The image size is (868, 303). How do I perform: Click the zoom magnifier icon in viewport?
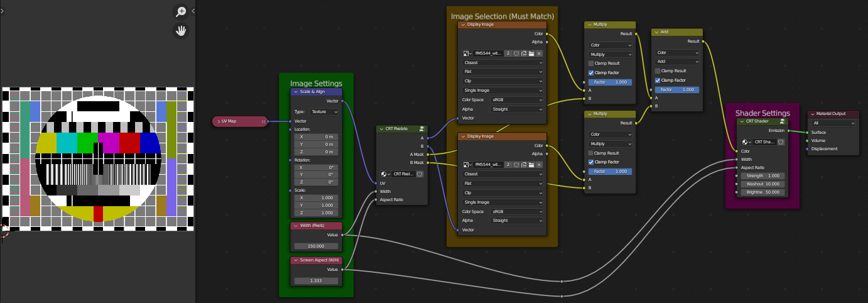(x=181, y=11)
